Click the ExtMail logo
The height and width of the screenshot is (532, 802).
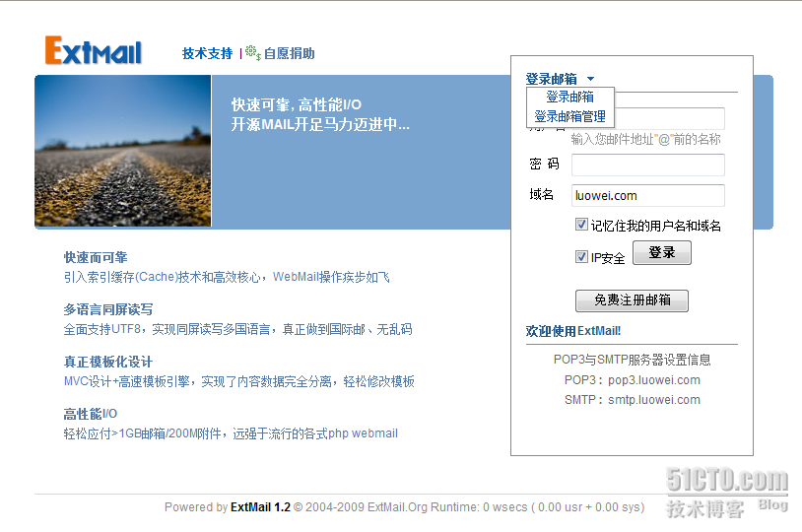(93, 50)
